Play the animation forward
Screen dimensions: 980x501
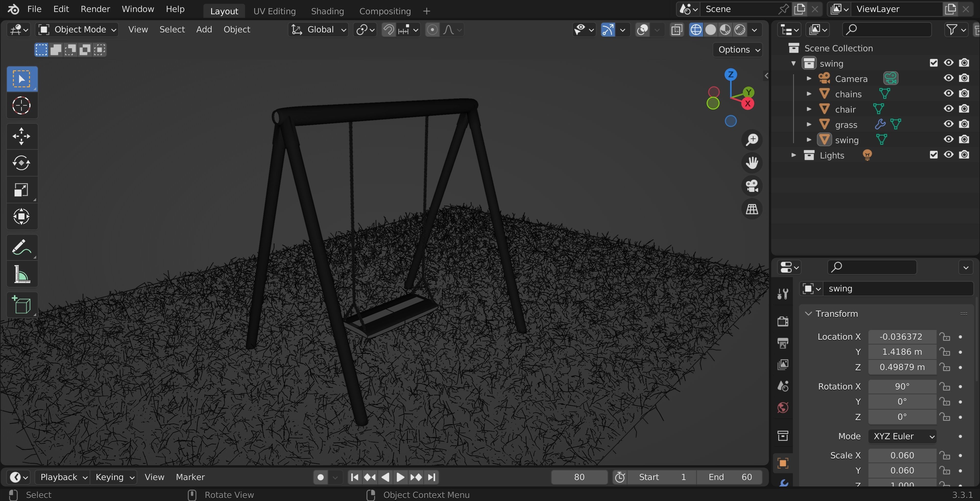(x=400, y=477)
